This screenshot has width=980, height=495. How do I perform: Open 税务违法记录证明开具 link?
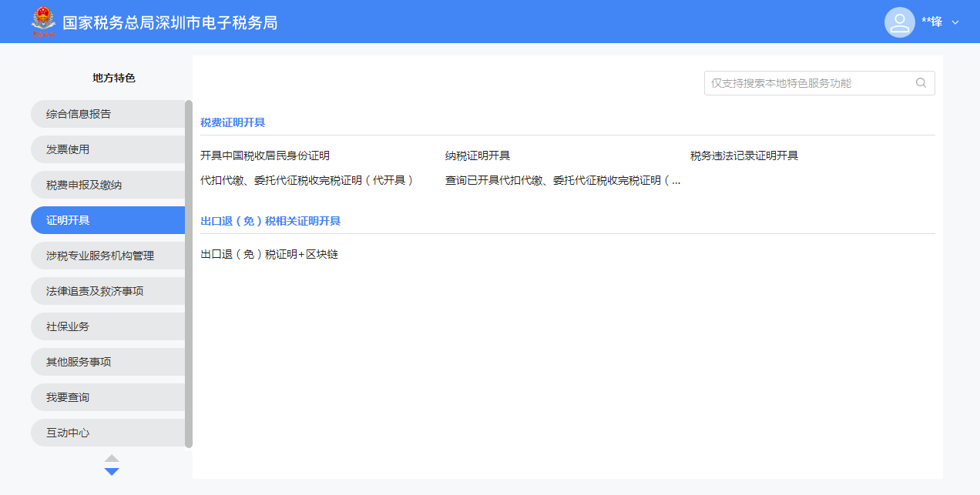pos(744,156)
